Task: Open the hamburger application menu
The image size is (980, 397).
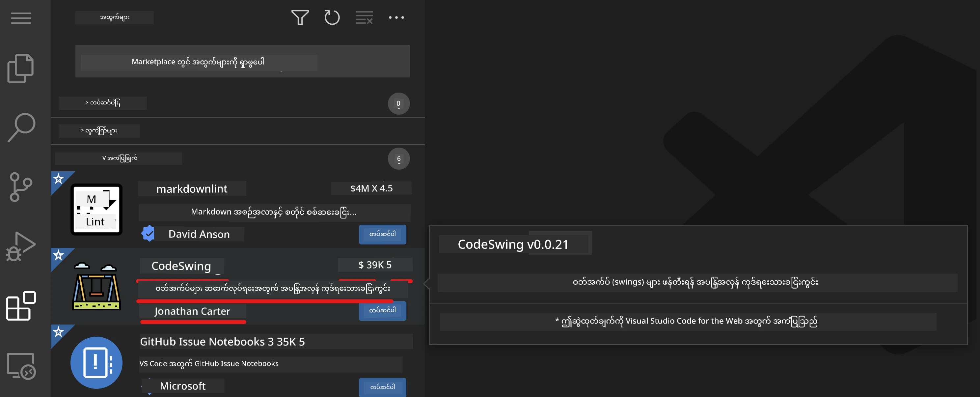Action: (21, 18)
